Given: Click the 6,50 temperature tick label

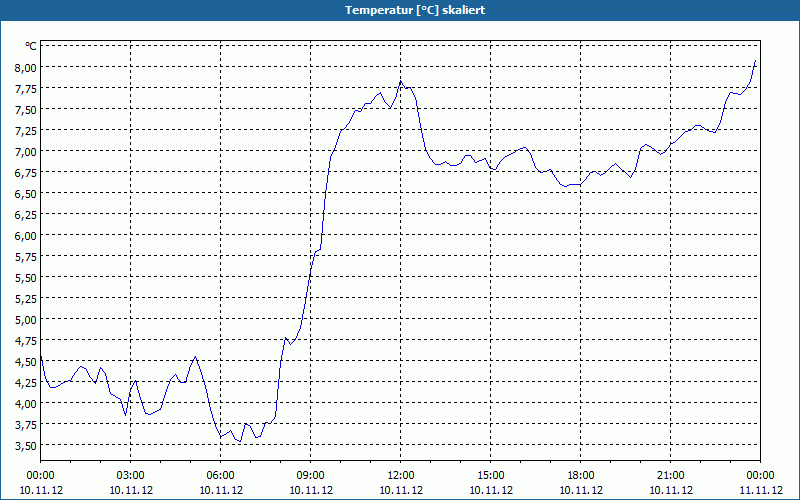Looking at the screenshot, I should click(26, 193).
